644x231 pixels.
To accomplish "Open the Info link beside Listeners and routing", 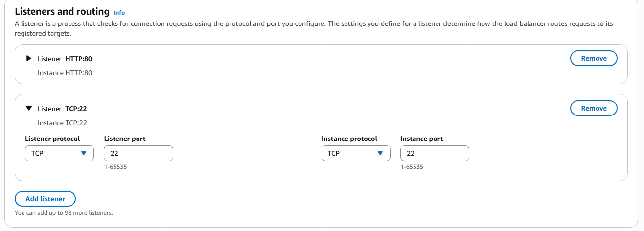I will [119, 12].
